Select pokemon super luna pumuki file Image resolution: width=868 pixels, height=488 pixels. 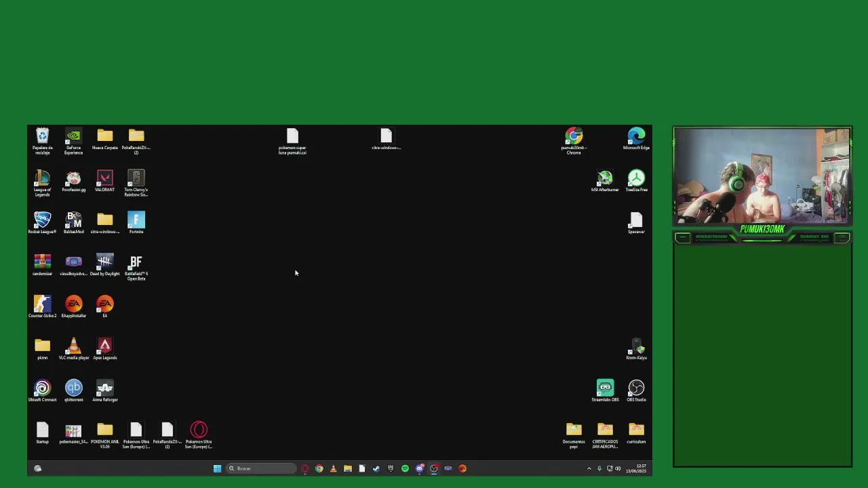point(292,140)
